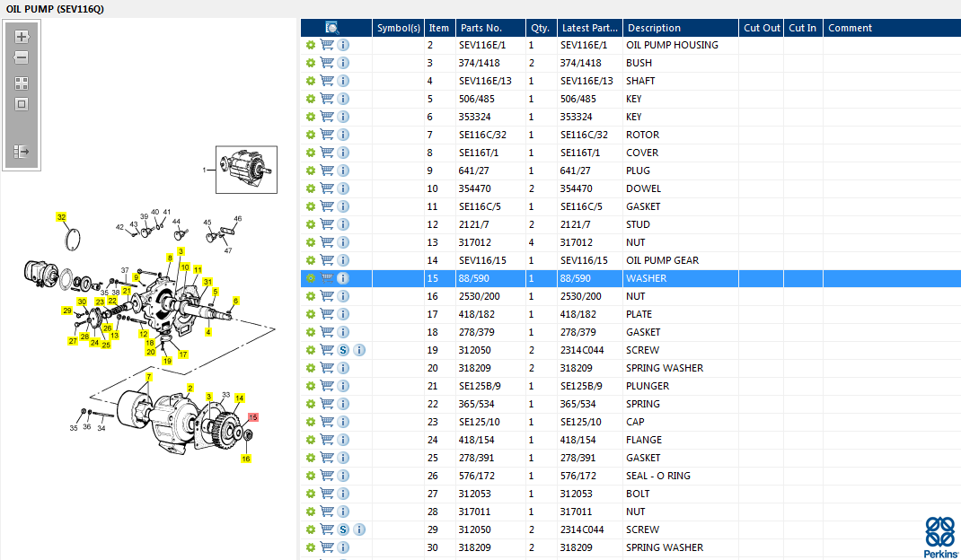Add SHAFT SEV116E/13 to cart
Viewport: 961px width, 560px height.
point(327,80)
